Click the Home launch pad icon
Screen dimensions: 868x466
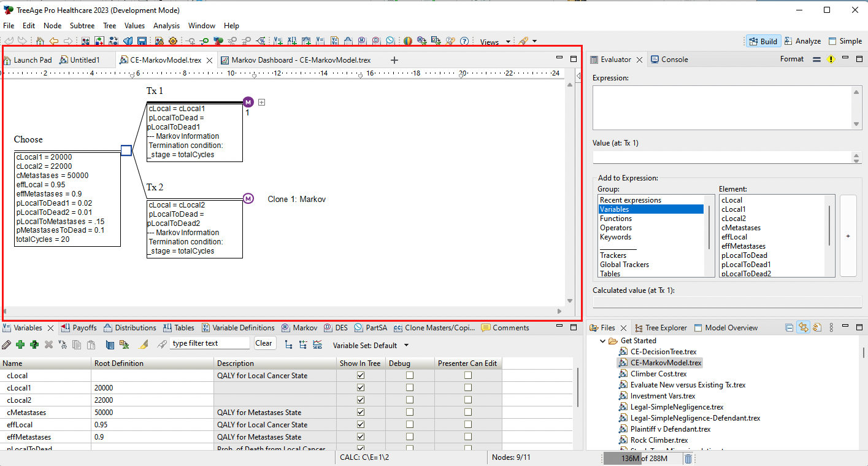[x=40, y=41]
